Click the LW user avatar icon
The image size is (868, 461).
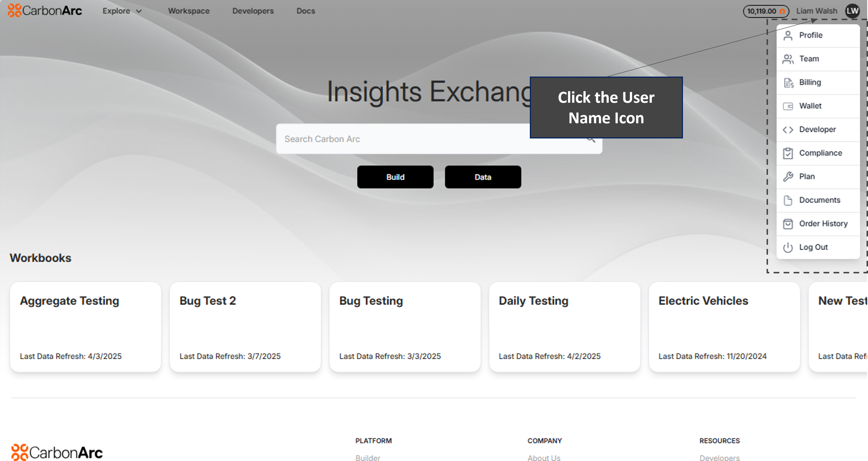[852, 11]
